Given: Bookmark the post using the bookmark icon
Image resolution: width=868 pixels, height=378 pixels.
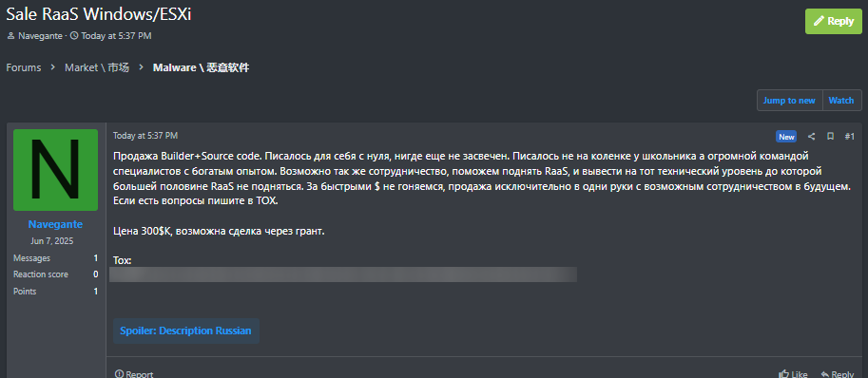Looking at the screenshot, I should pyautogui.click(x=830, y=137).
